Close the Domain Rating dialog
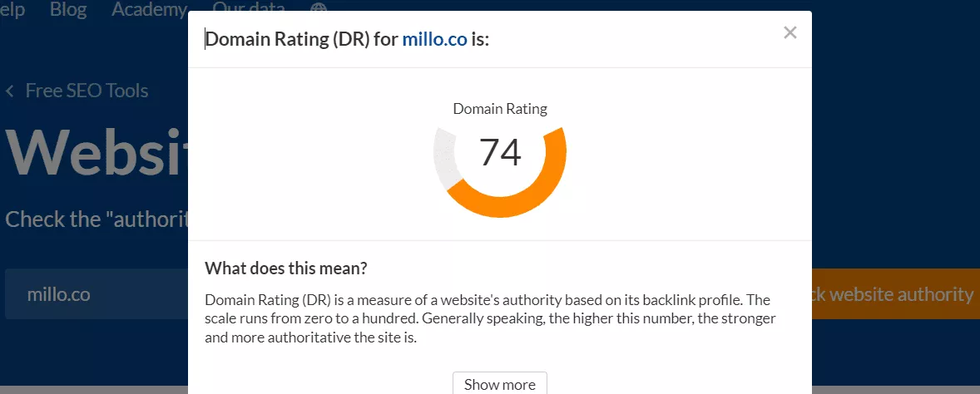980x394 pixels. pyautogui.click(x=790, y=32)
